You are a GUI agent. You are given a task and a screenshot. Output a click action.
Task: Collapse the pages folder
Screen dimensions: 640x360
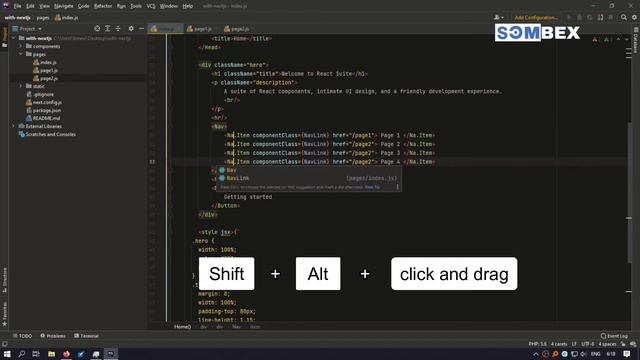pyautogui.click(x=21, y=54)
